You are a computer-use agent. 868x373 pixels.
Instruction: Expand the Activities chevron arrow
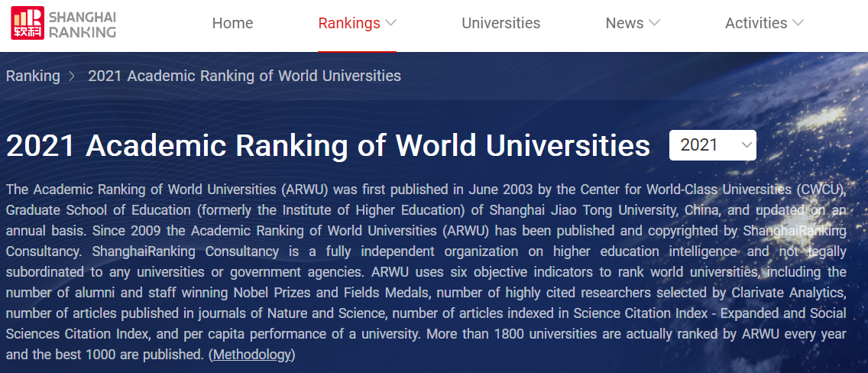798,23
